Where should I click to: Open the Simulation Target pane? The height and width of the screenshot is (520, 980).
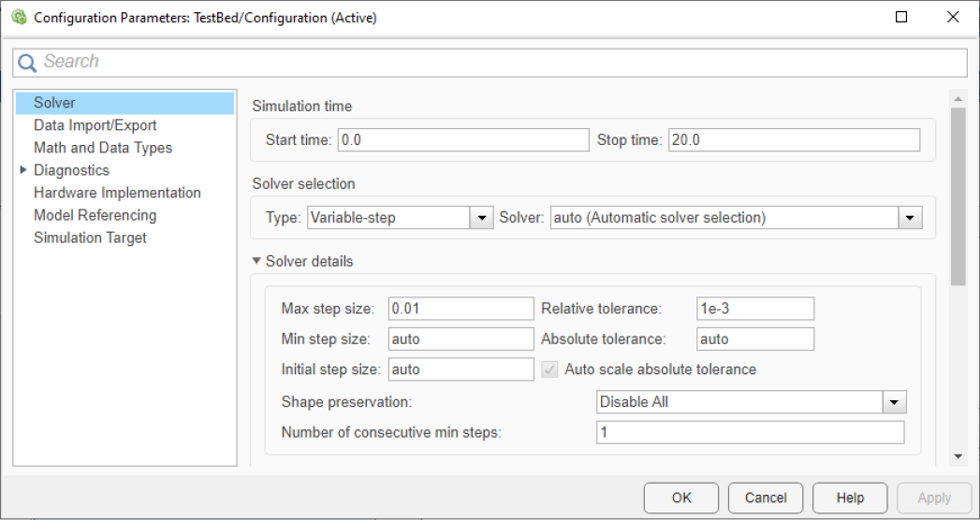(x=90, y=238)
